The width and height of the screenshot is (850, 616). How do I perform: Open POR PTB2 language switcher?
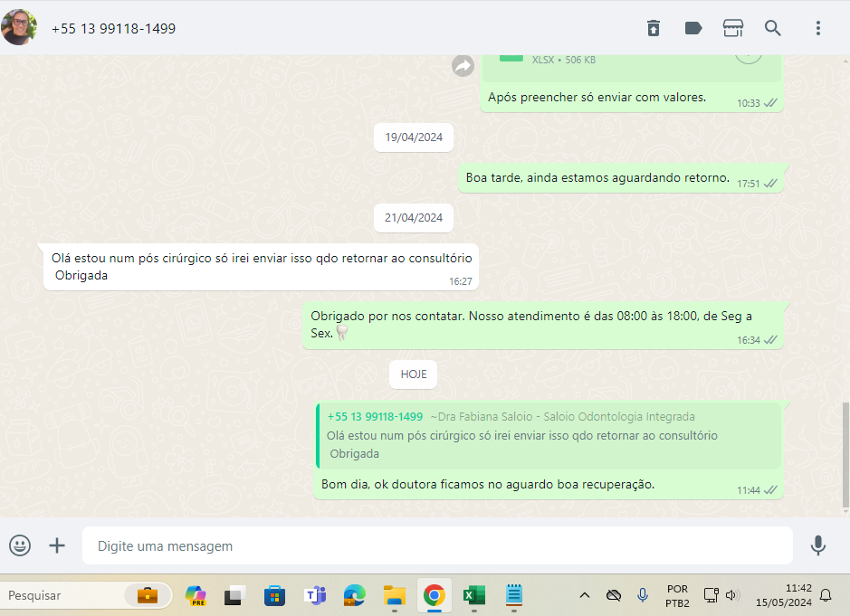pyautogui.click(x=677, y=595)
